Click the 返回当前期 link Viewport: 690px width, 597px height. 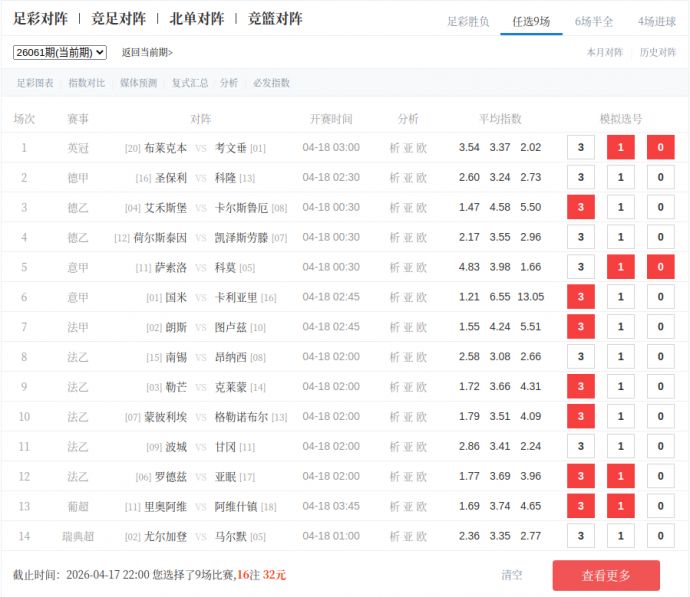click(147, 52)
